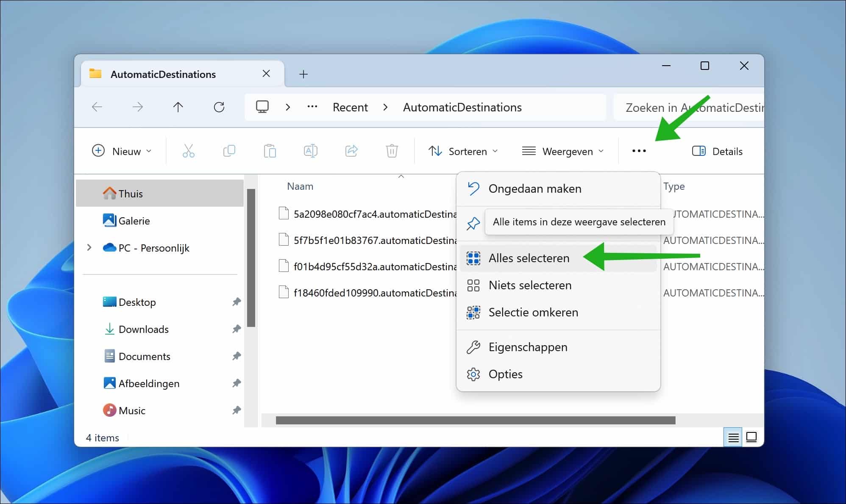The height and width of the screenshot is (504, 846).
Task: Click the Delete trash icon
Action: point(392,151)
